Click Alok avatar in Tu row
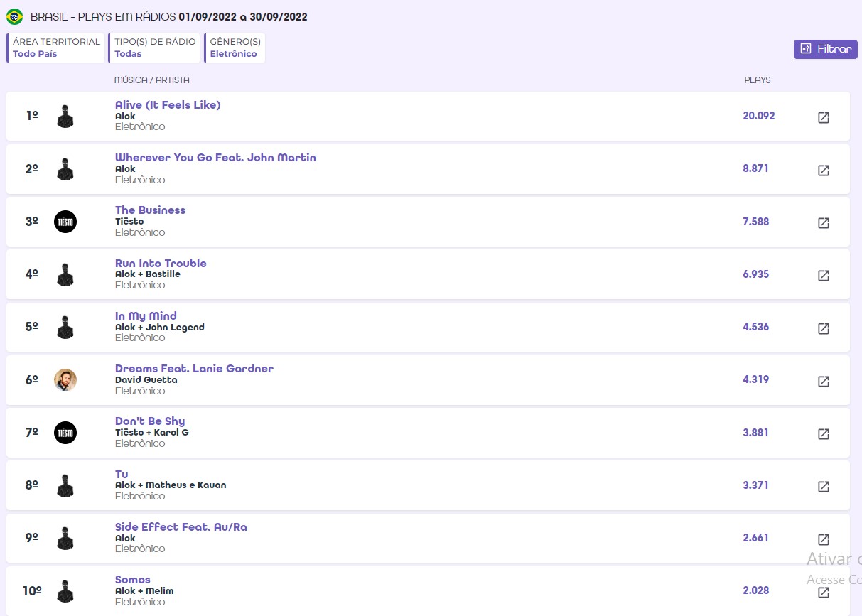This screenshot has height=616, width=862. [x=65, y=486]
